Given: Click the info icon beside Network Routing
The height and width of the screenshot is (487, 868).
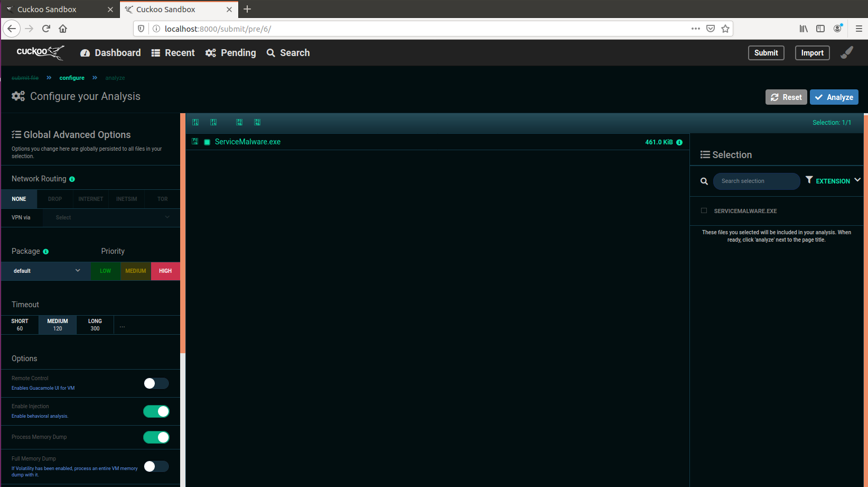Looking at the screenshot, I should (72, 179).
